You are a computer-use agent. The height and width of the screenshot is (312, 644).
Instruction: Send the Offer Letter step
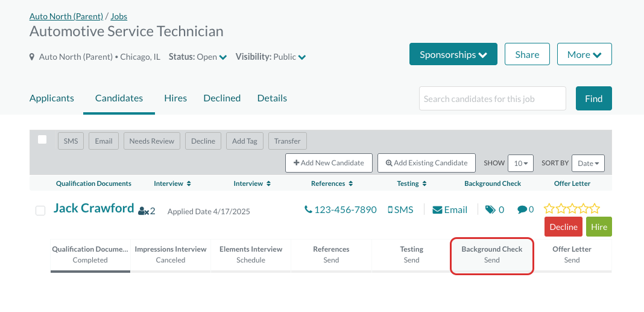(572, 255)
